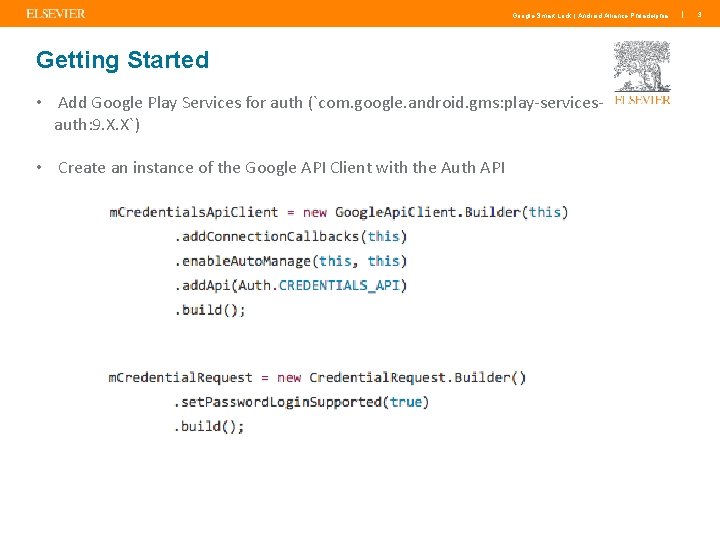This screenshot has height=540, width=720.
Task: Click the '.addConnectionCallbacks(this)' code line
Action: [291, 236]
